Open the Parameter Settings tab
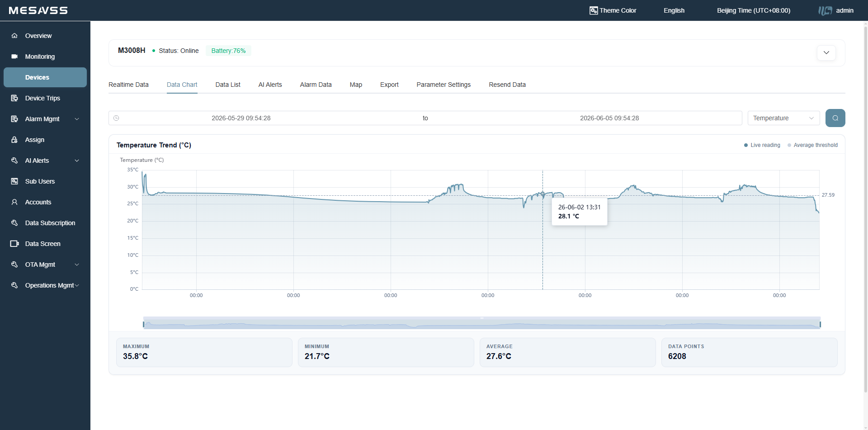The image size is (868, 430). [x=443, y=85]
